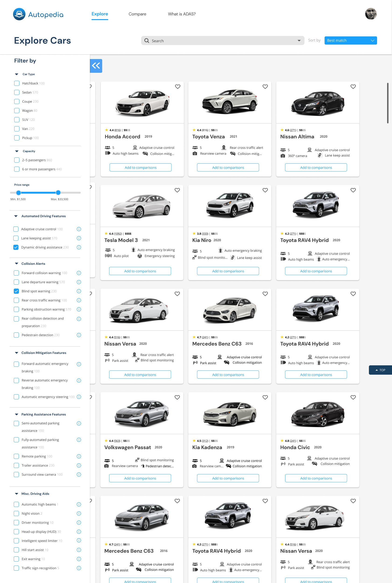Enable Automatic high beams filter
Image resolution: width=392 pixels, height=583 pixels.
click(16, 504)
